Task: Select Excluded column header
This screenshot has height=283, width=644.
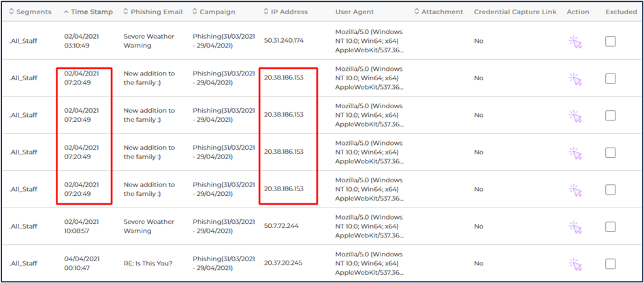Action: click(x=621, y=12)
